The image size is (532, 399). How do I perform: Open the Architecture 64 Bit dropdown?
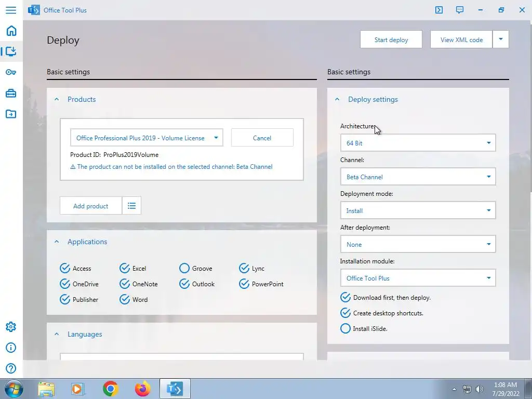point(418,143)
